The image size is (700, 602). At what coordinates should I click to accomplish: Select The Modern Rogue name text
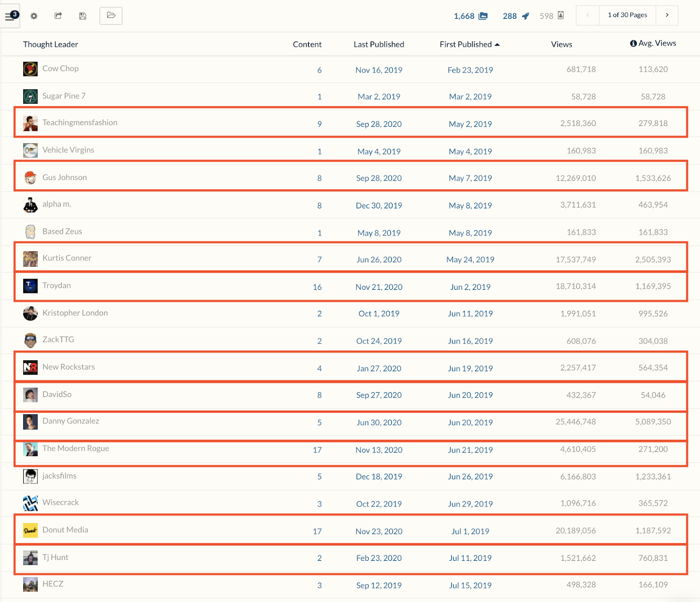click(x=76, y=448)
